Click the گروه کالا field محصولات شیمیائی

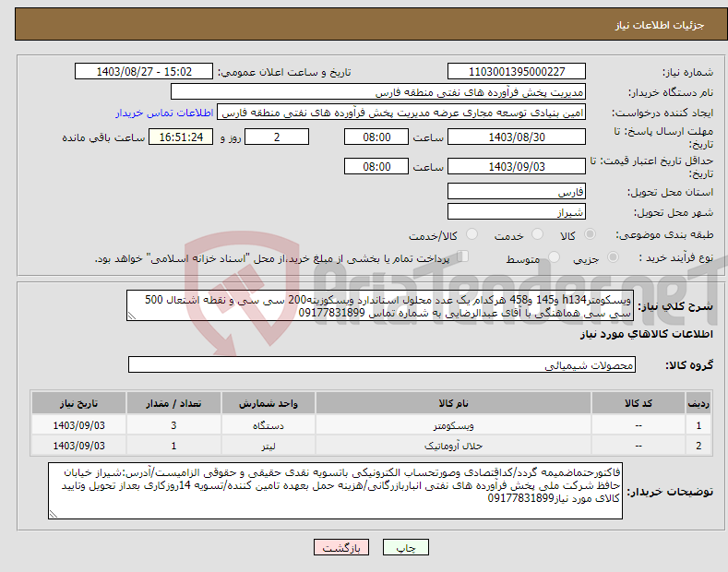382,365
